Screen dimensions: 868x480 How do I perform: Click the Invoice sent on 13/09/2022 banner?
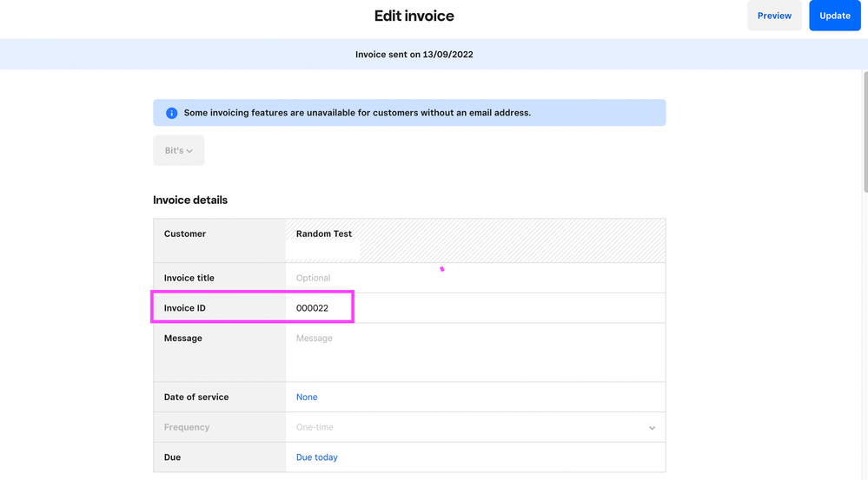point(414,55)
